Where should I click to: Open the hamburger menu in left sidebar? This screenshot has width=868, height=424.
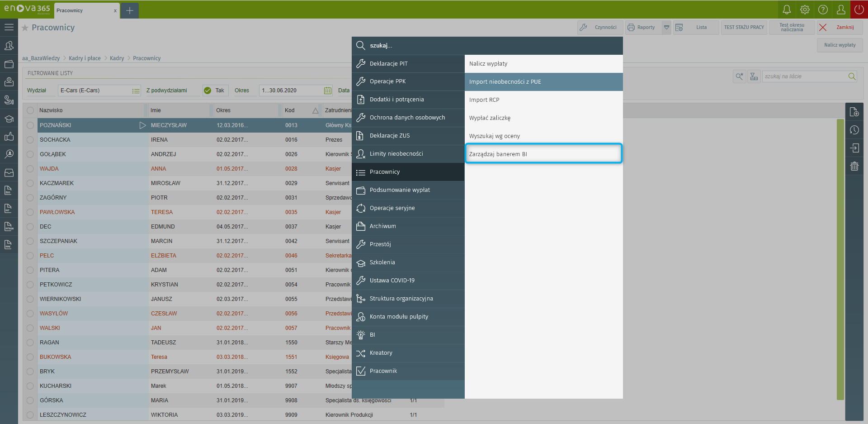9,27
